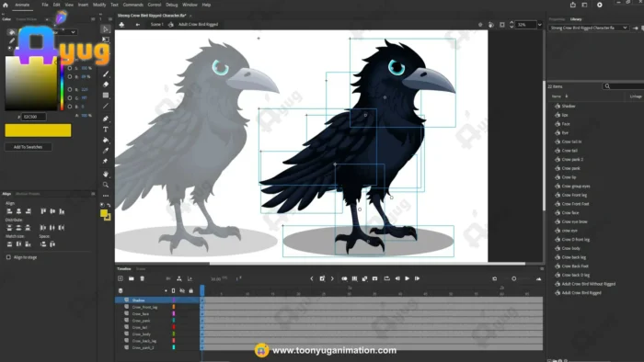The height and width of the screenshot is (362, 644).
Task: Select the Rectangle tool
Action: pos(106,96)
